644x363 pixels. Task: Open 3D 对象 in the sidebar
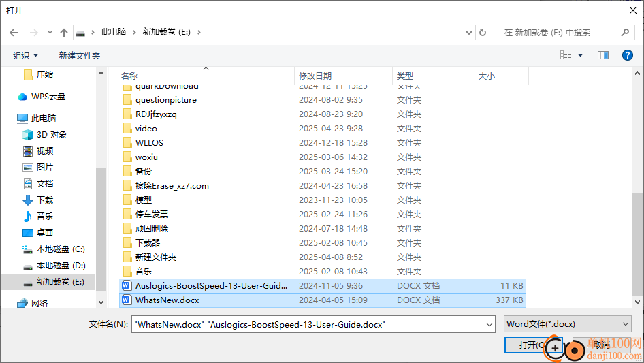[51, 134]
